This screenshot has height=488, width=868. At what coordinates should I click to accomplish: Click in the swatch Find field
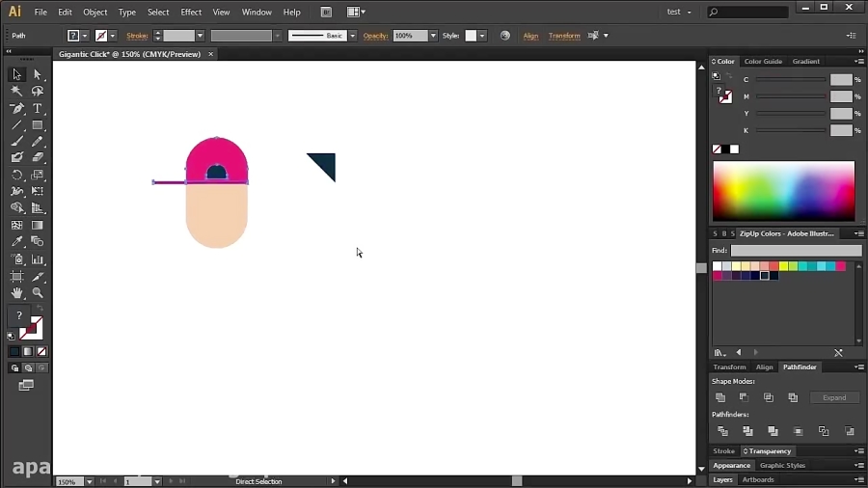796,251
